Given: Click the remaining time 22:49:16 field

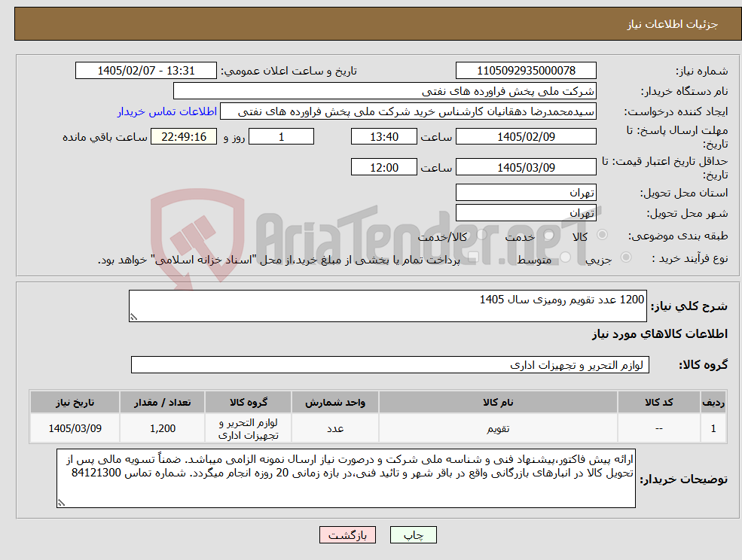Looking at the screenshot, I should click(x=184, y=137).
